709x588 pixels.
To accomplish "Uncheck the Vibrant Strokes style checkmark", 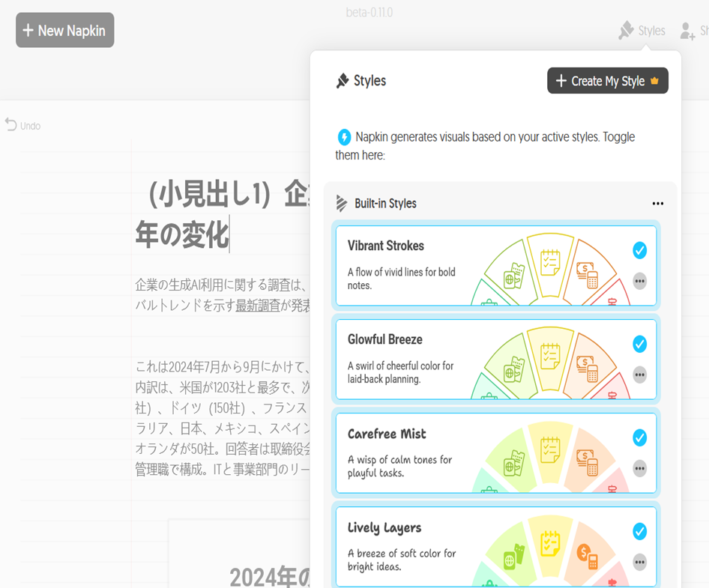I will (639, 250).
